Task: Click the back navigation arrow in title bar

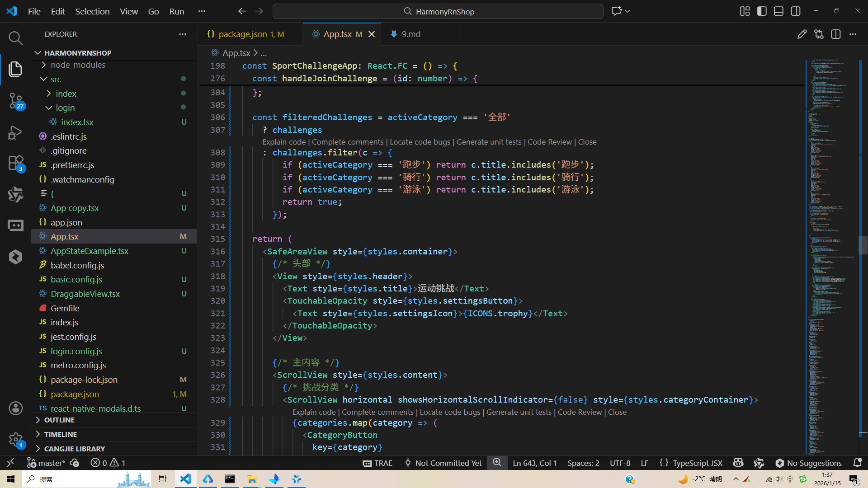Action: (242, 11)
